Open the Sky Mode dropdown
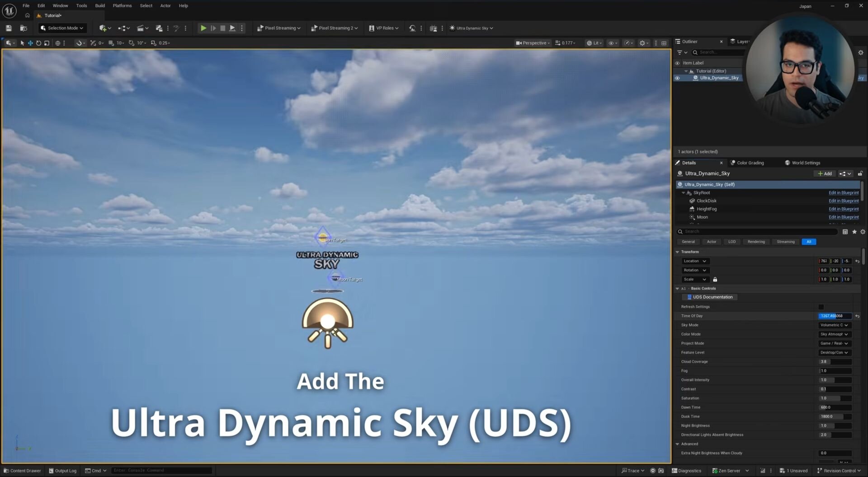868x477 pixels. click(834, 325)
